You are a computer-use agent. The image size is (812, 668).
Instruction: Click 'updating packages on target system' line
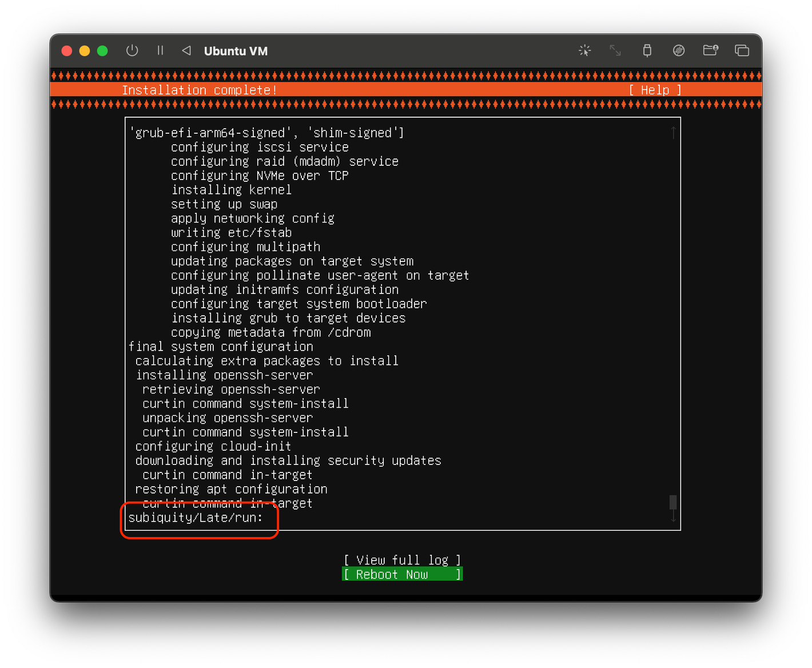tap(292, 261)
